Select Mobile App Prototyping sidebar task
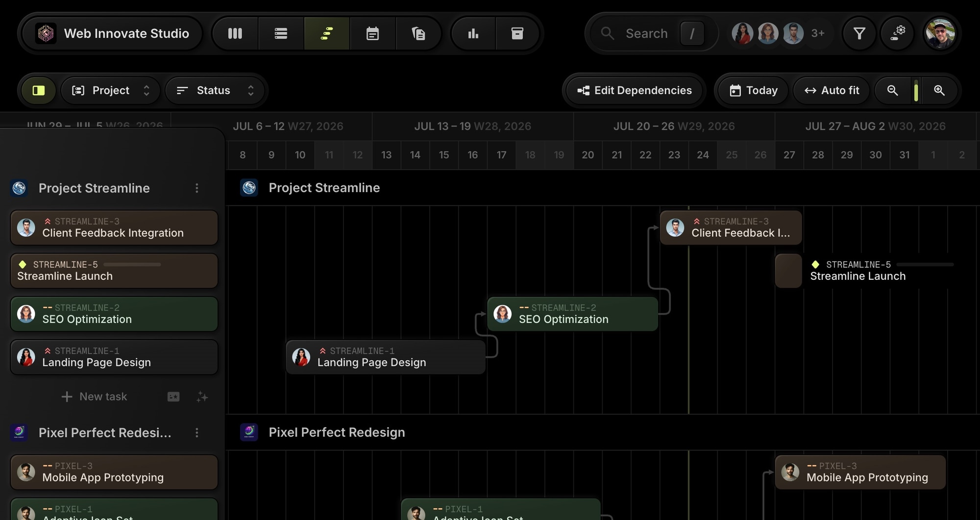The height and width of the screenshot is (520, 980). pyautogui.click(x=114, y=472)
